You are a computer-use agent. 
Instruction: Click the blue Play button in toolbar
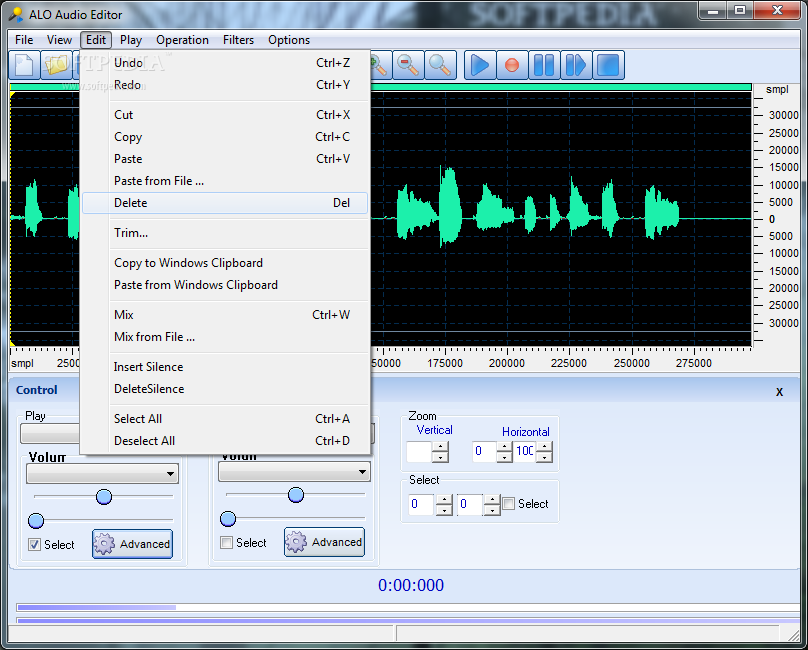(480, 65)
